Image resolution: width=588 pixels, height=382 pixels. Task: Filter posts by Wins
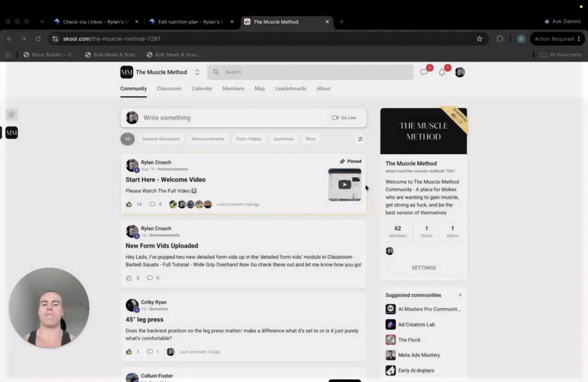point(310,139)
